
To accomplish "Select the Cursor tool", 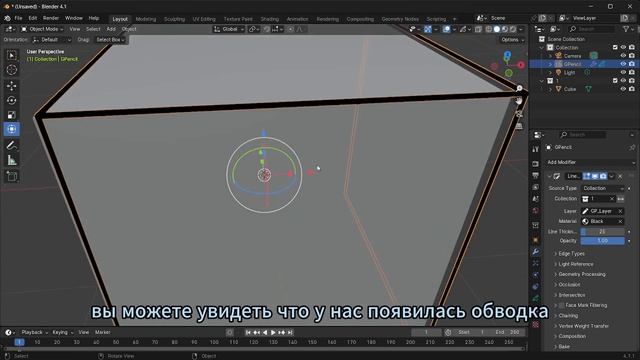I will [x=11, y=70].
